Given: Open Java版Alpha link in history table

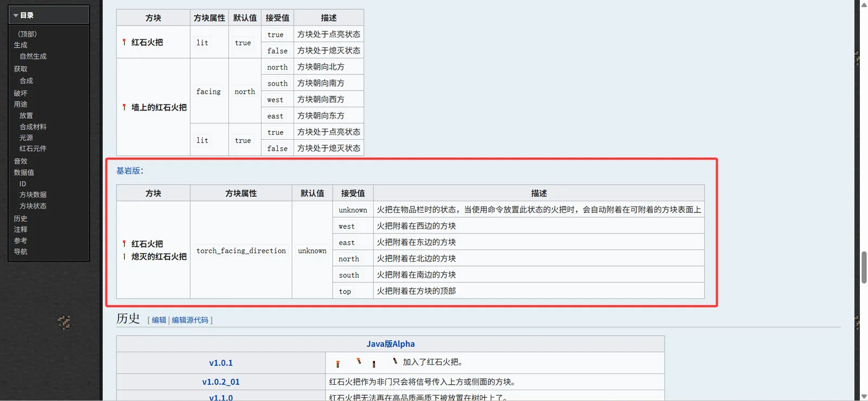Looking at the screenshot, I should coord(391,344).
